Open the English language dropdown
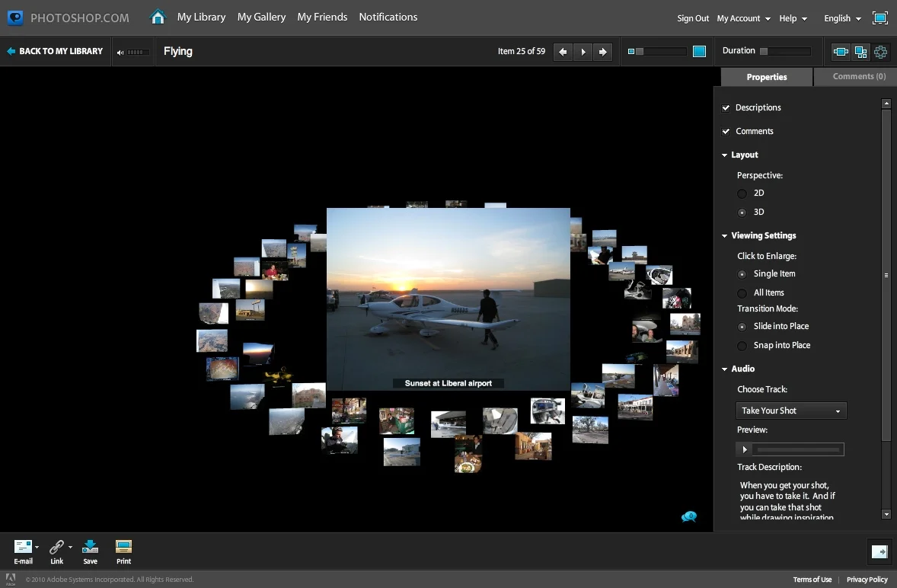 coord(843,18)
